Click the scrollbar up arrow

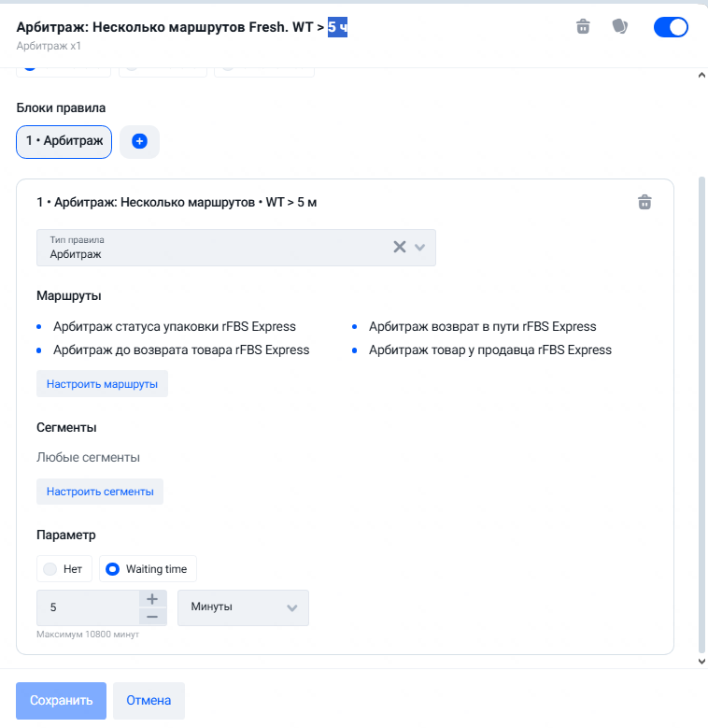pyautogui.click(x=702, y=75)
